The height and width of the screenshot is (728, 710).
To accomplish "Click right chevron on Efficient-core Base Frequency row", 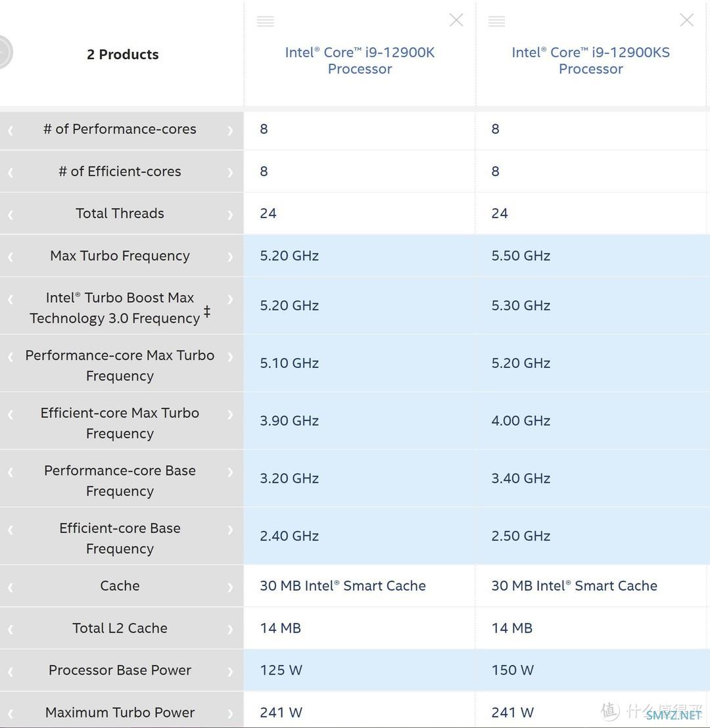I will [x=230, y=530].
